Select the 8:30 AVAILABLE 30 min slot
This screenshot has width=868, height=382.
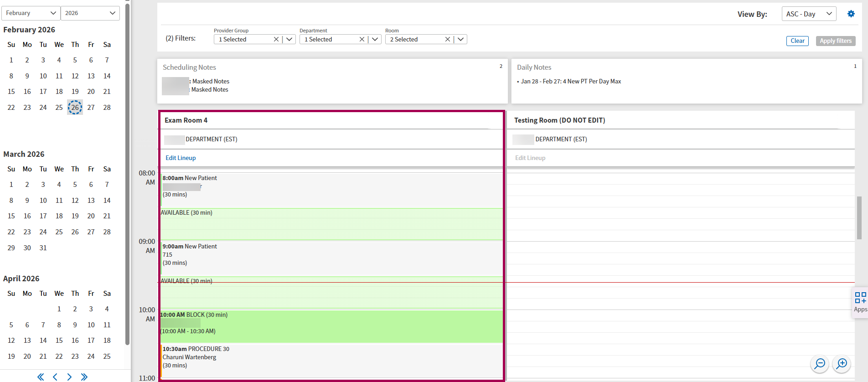click(331, 224)
